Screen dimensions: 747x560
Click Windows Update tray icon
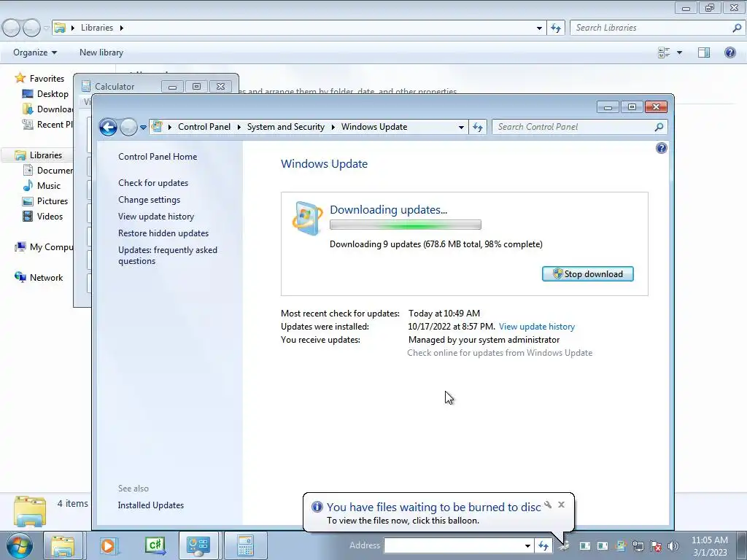[x=621, y=546]
